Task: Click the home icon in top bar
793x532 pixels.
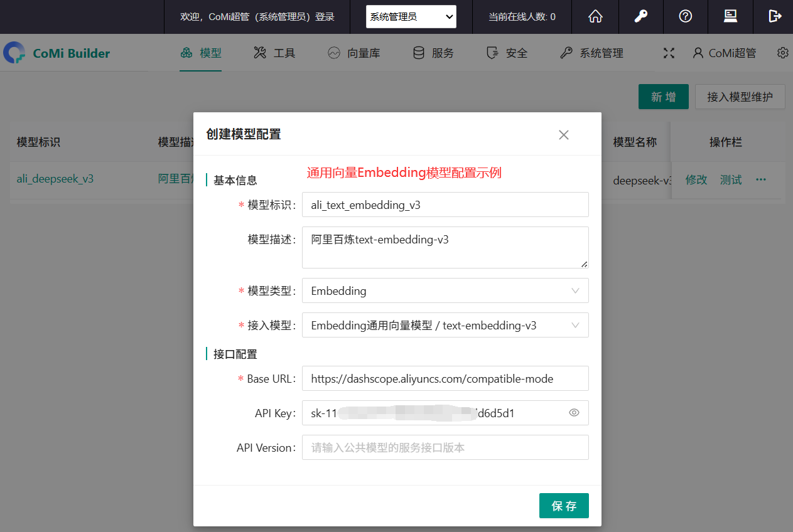Action: [x=595, y=17]
